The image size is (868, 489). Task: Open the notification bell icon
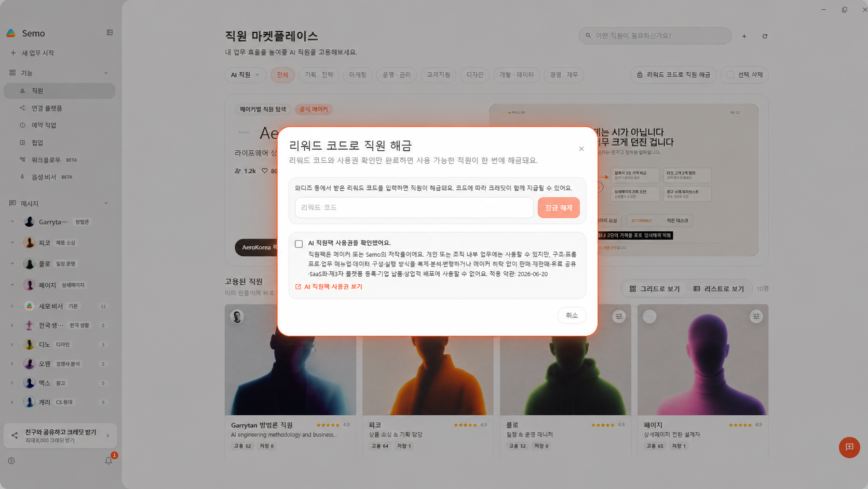pos(108,460)
